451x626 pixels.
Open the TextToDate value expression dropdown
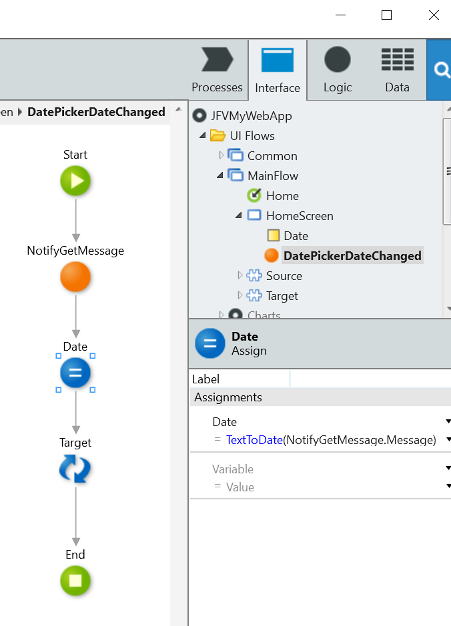coord(448,440)
